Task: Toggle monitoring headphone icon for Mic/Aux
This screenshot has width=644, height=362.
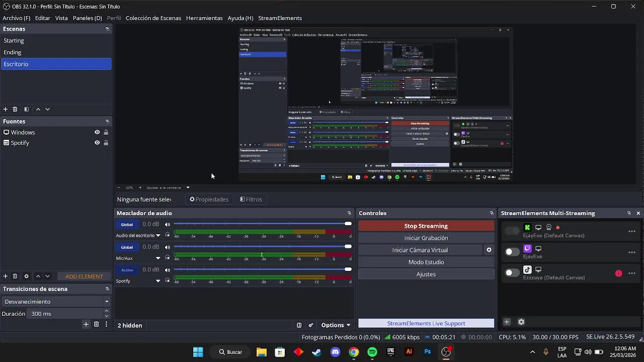Action: 168,257
